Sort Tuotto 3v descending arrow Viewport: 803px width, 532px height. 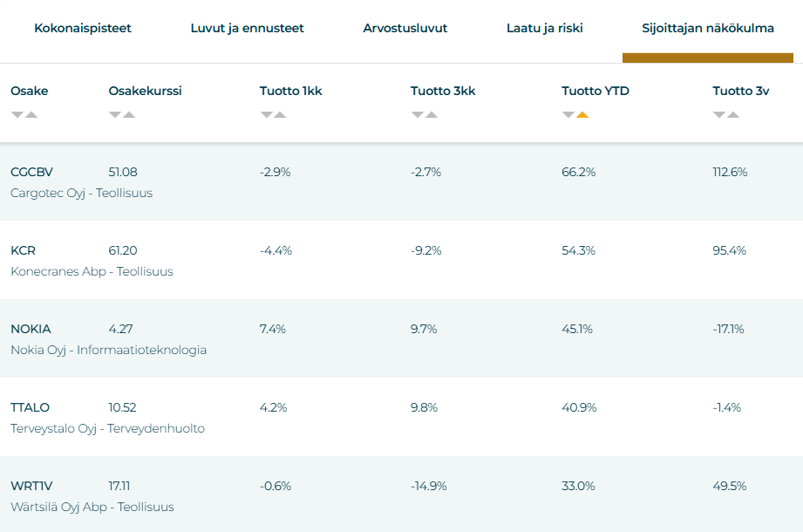pos(719,115)
